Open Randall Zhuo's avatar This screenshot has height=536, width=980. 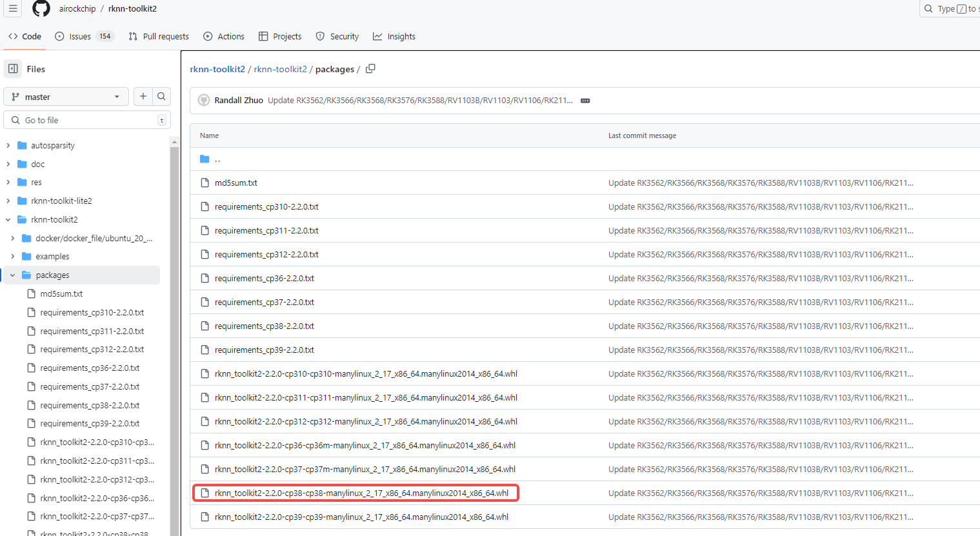204,100
